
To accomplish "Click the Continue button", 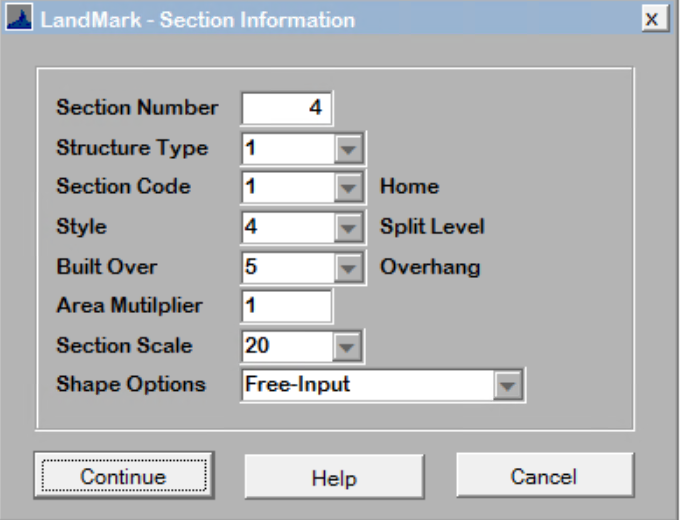I will click(124, 475).
